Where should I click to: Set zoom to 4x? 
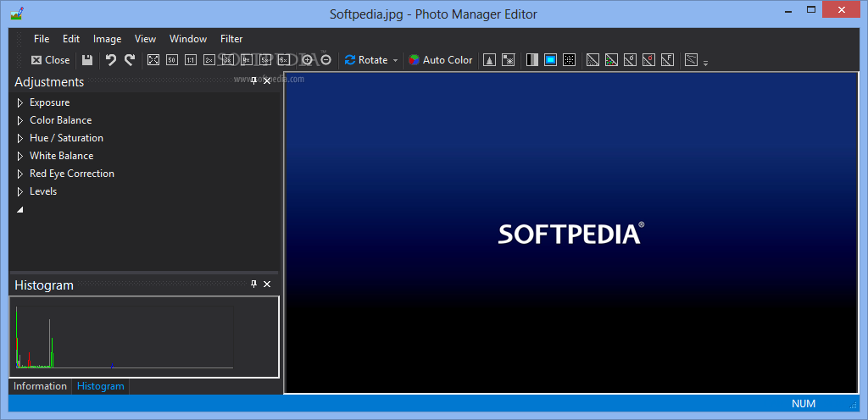[247, 59]
